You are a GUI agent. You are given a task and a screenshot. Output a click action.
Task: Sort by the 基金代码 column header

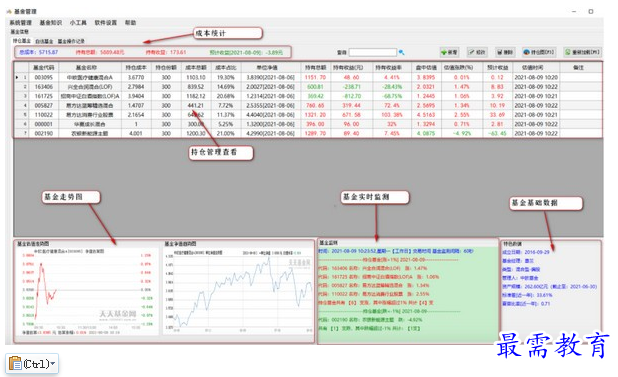pos(44,68)
